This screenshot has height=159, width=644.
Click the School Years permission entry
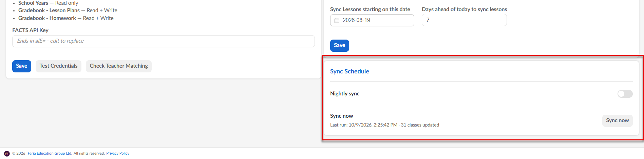point(48,3)
